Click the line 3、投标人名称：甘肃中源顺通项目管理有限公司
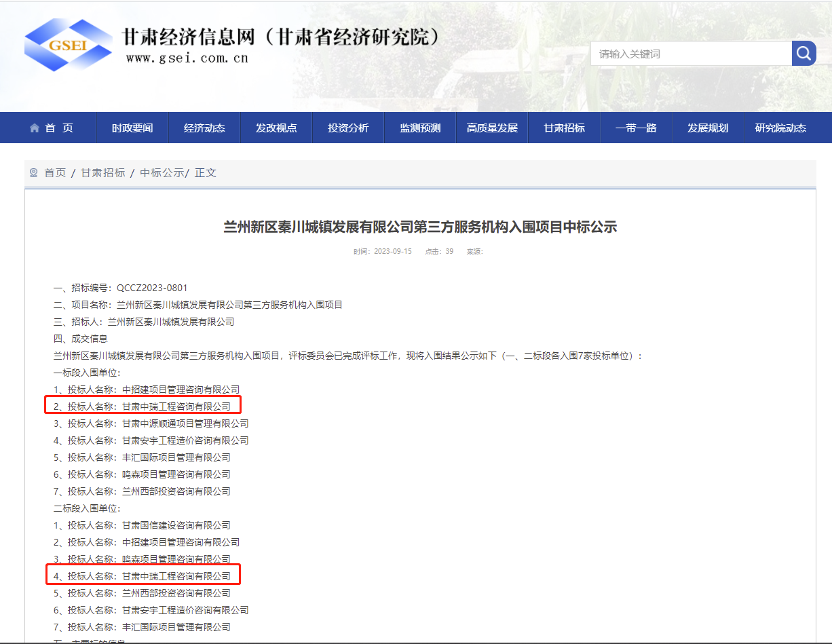832x644 pixels. pyautogui.click(x=151, y=423)
